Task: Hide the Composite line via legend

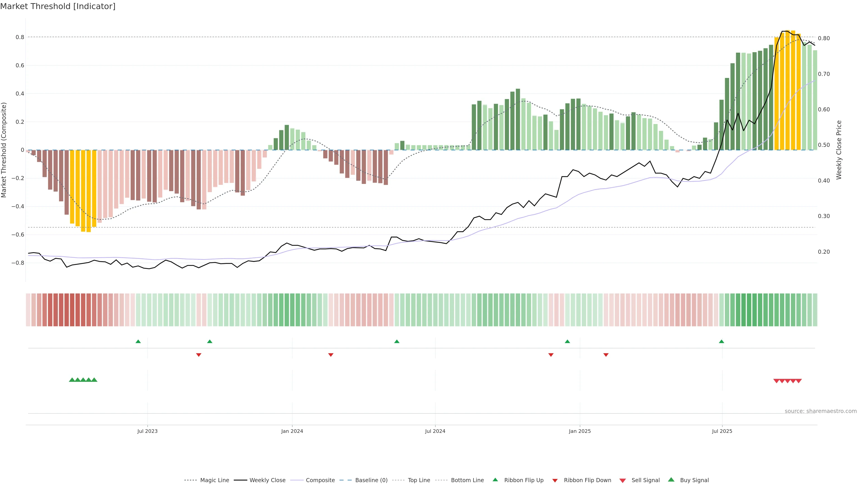Action: [x=320, y=480]
